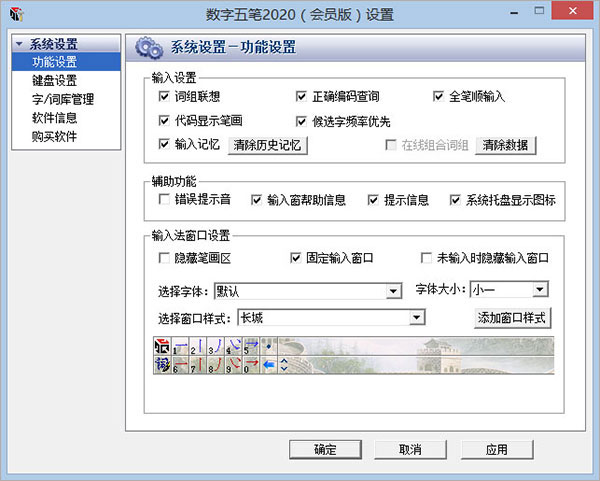Click the 清除数据 button
The width and height of the screenshot is (600, 481).
[505, 145]
